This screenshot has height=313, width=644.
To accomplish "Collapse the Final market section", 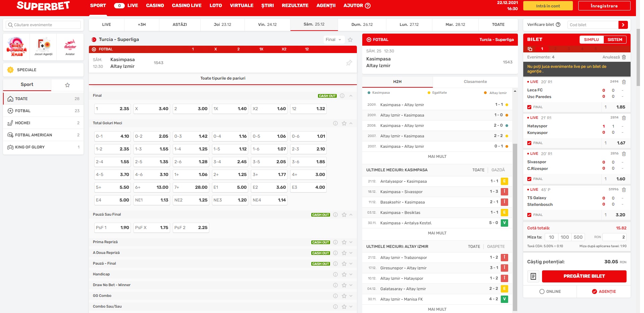I will click(x=351, y=96).
